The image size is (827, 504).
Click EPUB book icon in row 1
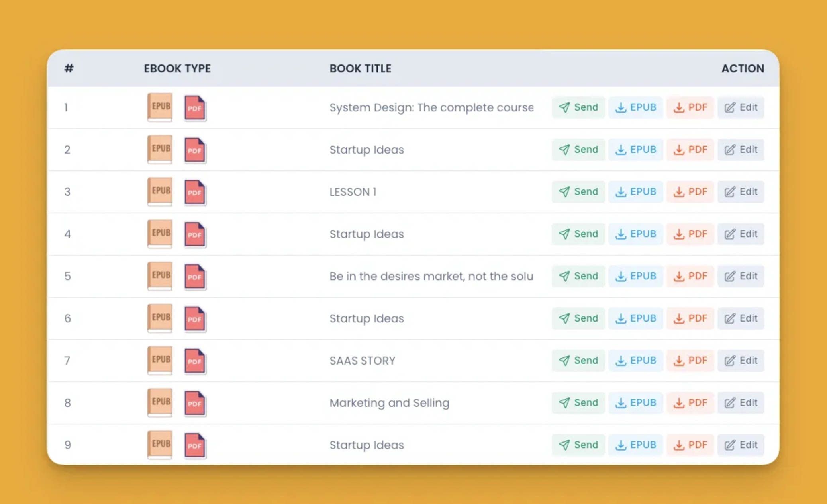[160, 107]
